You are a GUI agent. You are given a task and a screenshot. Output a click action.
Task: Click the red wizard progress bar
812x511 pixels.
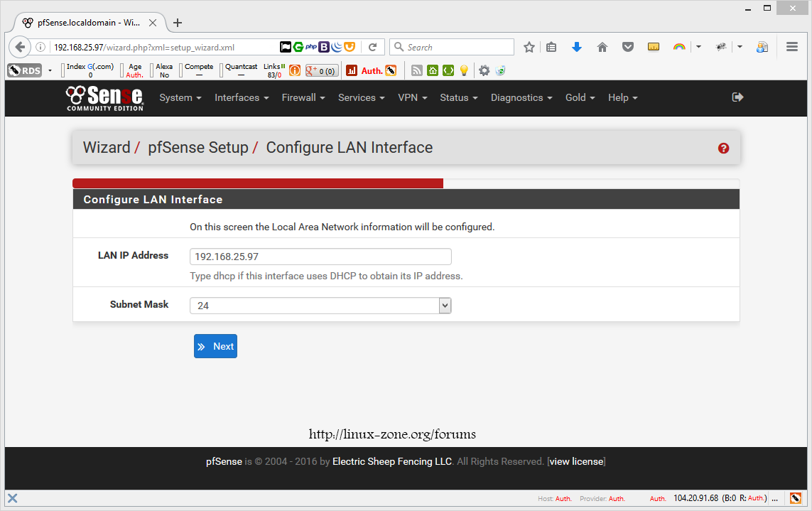tap(258, 183)
